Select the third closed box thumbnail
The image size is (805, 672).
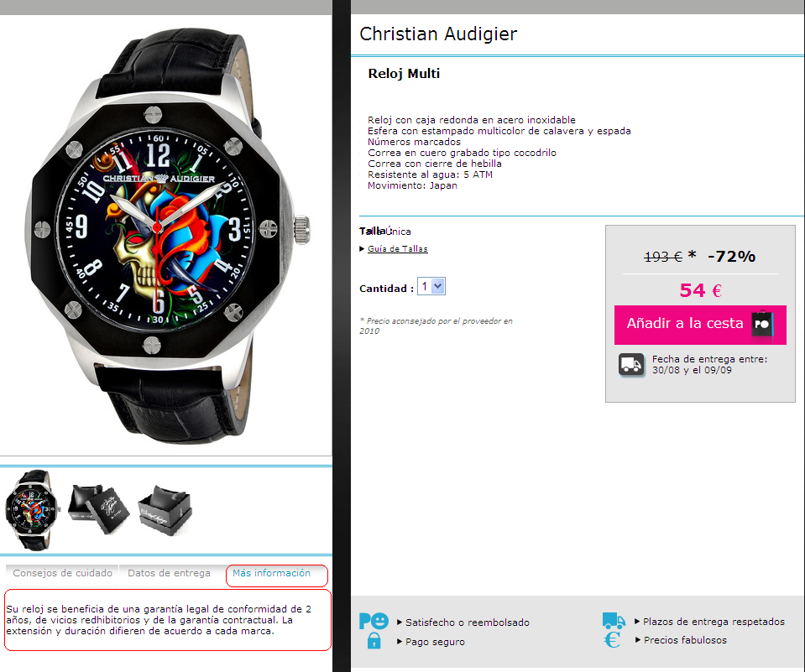165,510
